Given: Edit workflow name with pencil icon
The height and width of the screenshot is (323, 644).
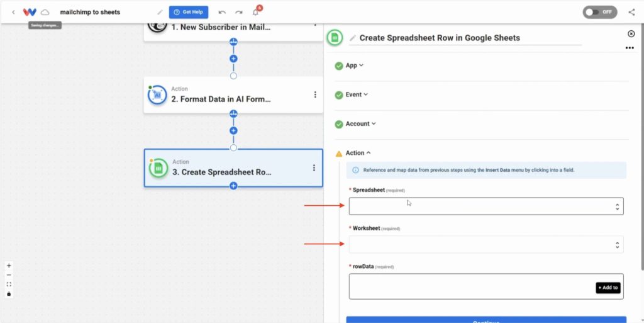Looking at the screenshot, I should point(160,13).
